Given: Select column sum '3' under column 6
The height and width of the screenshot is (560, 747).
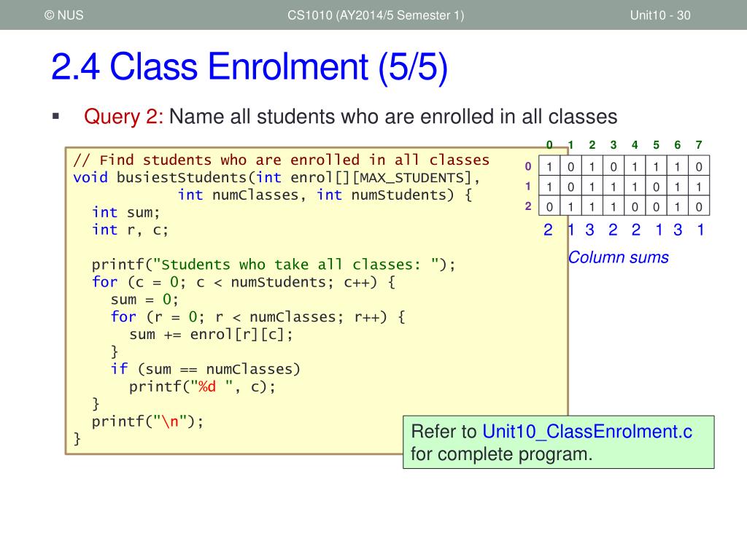Looking at the screenshot, I should 678,230.
